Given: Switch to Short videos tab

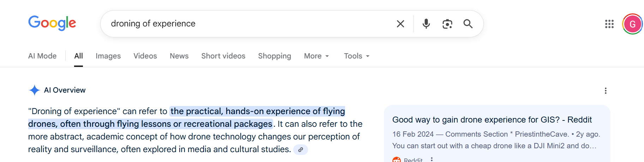Looking at the screenshot, I should tap(223, 56).
